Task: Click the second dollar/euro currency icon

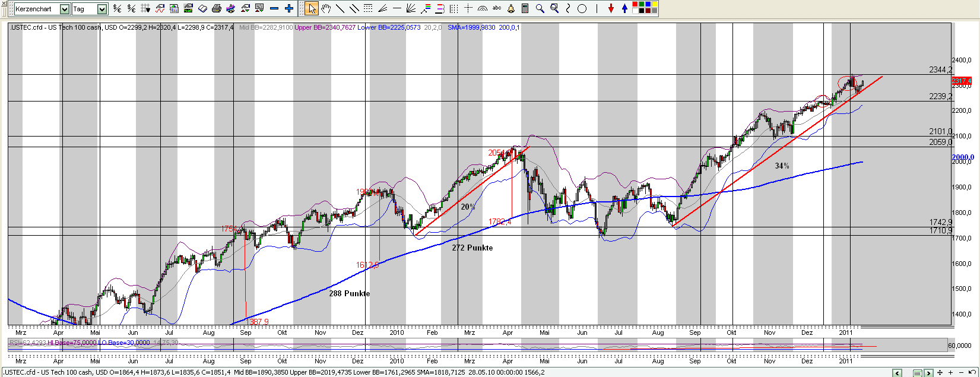Action: pos(131,8)
